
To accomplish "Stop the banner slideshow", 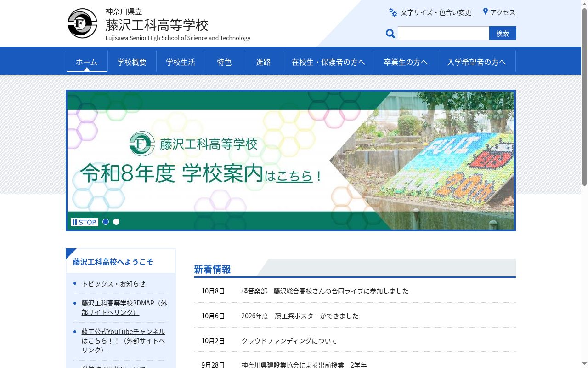I will point(85,222).
